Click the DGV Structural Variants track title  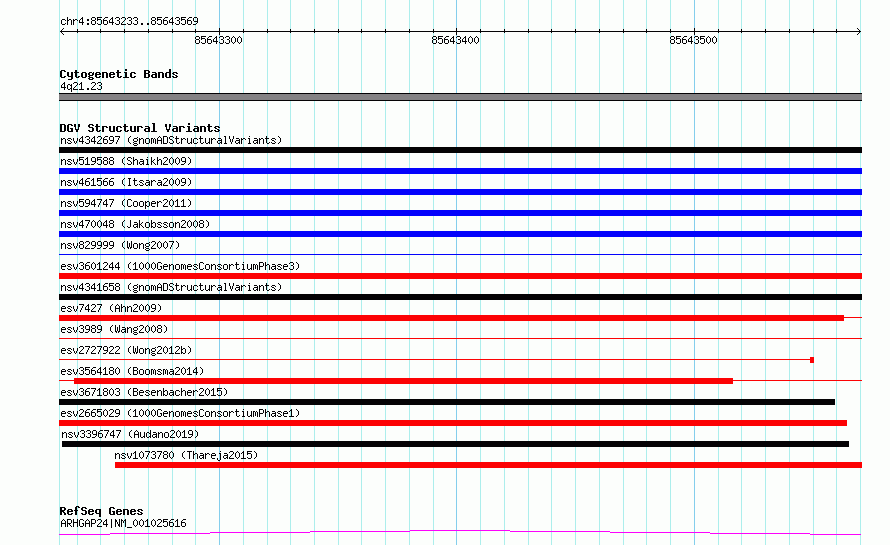(x=140, y=128)
